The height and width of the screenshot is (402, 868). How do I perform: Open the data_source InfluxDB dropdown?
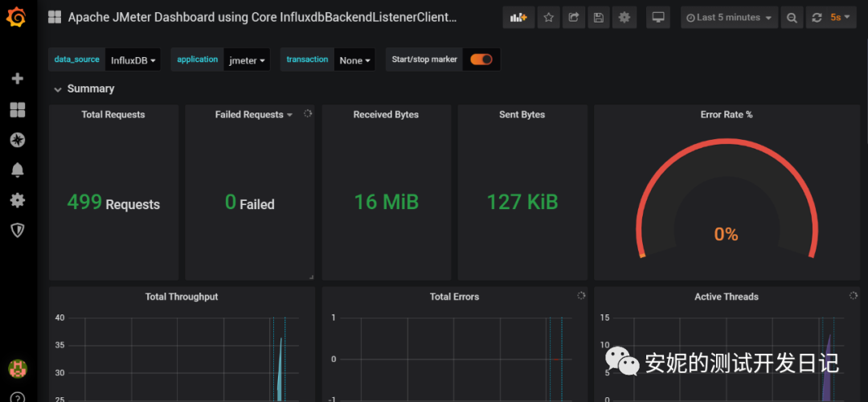[x=133, y=59]
